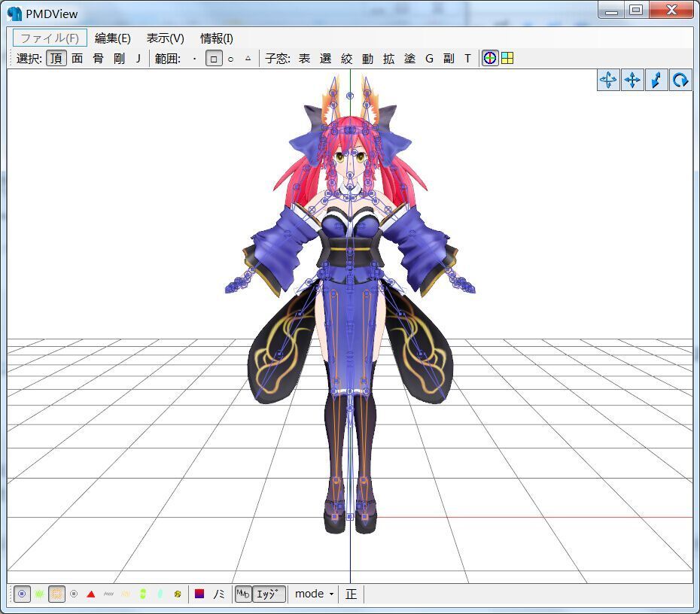Click the 骨 bone selection button

pos(98,58)
